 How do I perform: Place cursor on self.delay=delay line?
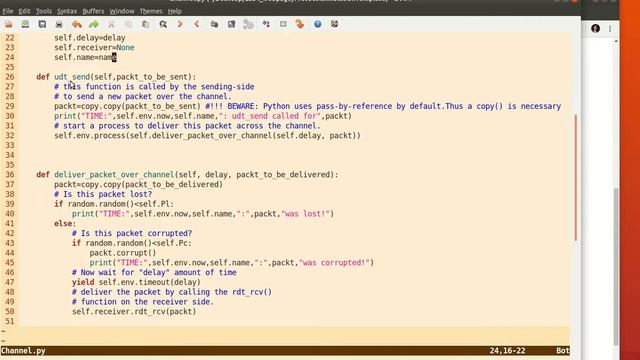click(x=90, y=38)
